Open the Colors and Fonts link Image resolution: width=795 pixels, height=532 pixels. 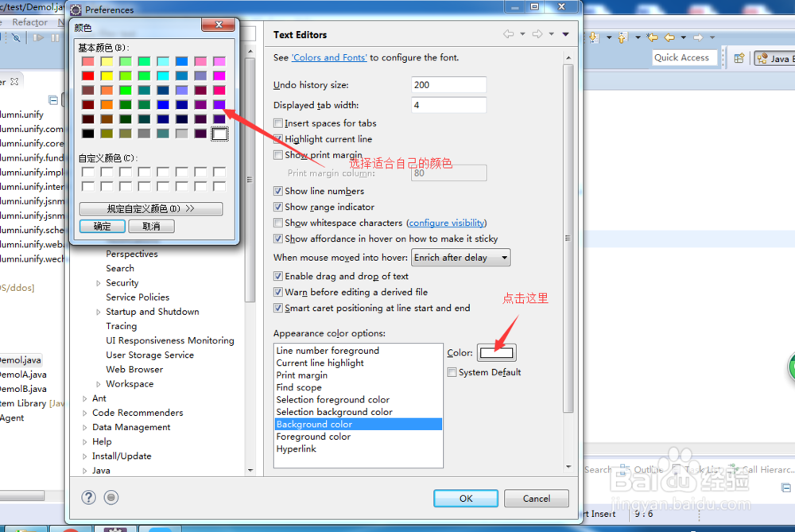click(x=329, y=57)
